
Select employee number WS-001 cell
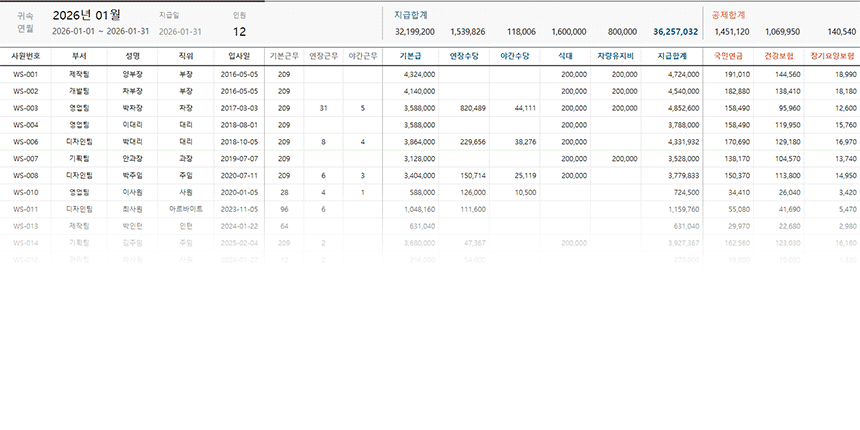(x=25, y=74)
